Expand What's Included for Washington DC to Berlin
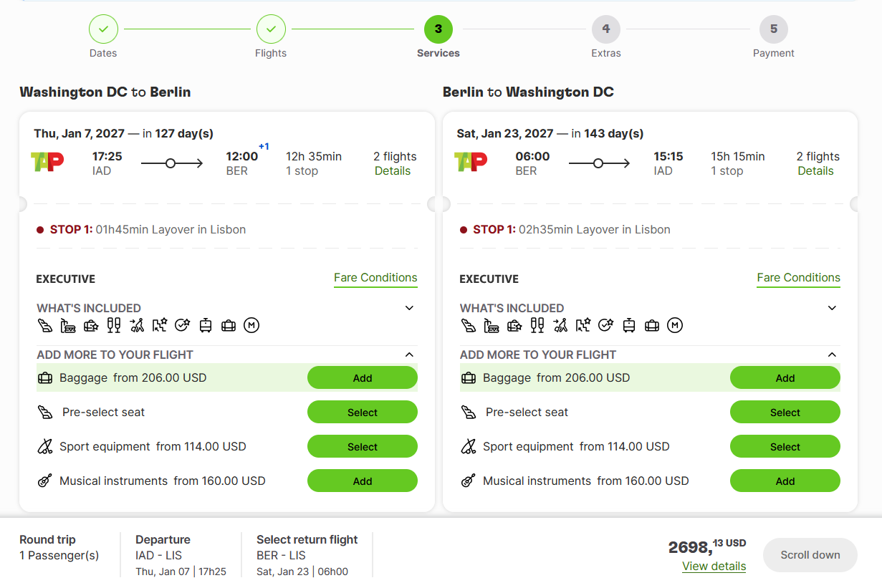Viewport: 882px width, 588px height. click(x=409, y=308)
